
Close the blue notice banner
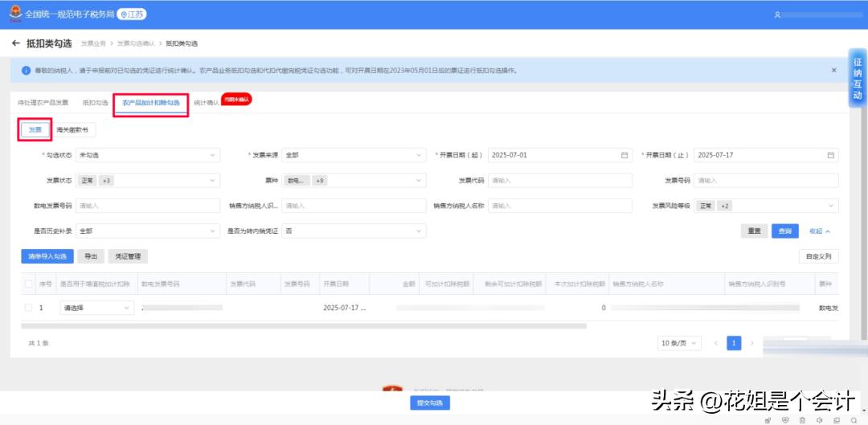[833, 70]
